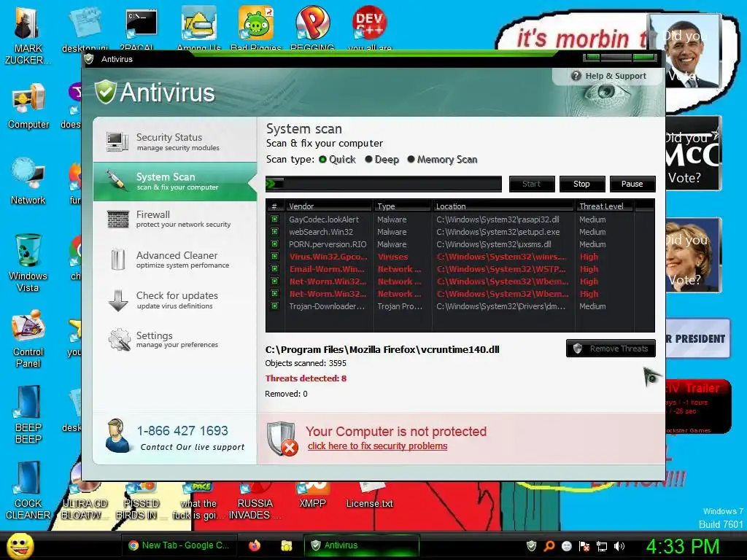
Task: Click support phone number 1-866 427 1693
Action: 182,430
